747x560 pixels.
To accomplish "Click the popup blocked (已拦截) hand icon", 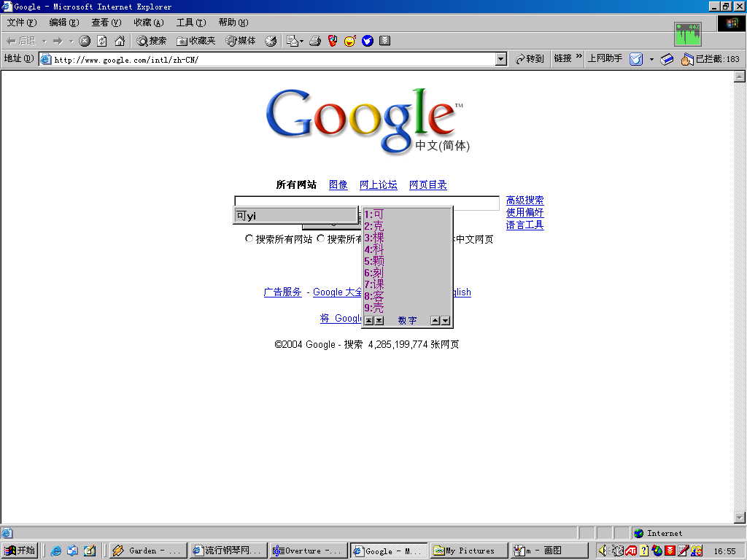I will [x=686, y=59].
